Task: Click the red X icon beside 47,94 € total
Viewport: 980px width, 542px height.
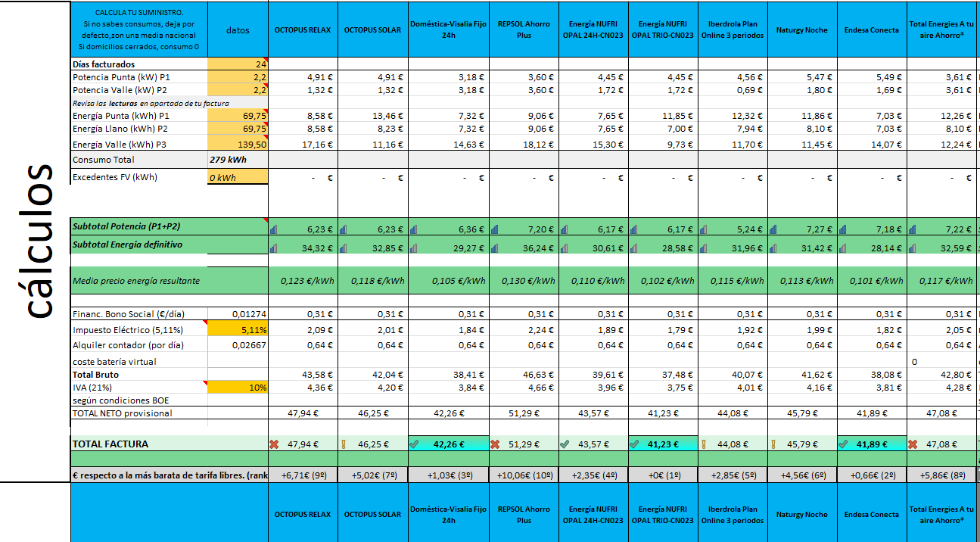Action: click(x=274, y=444)
